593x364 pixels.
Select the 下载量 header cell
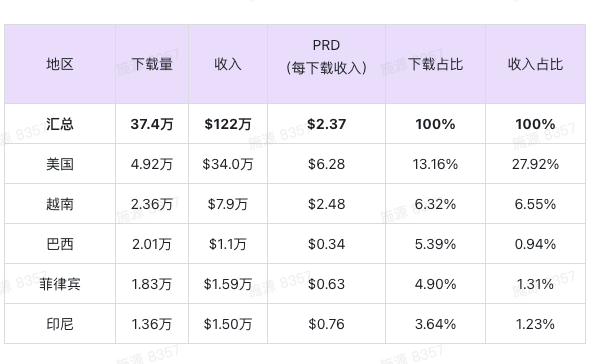(152, 64)
